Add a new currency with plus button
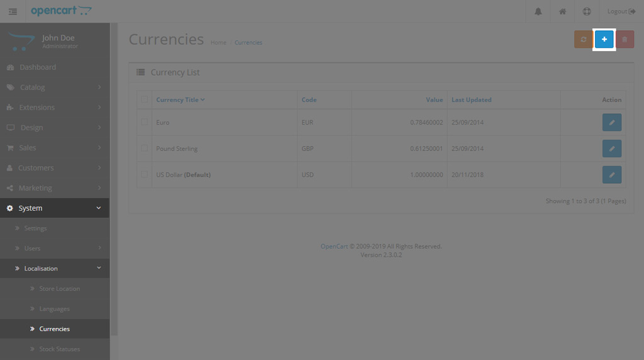This screenshot has width=644, height=360. [604, 40]
